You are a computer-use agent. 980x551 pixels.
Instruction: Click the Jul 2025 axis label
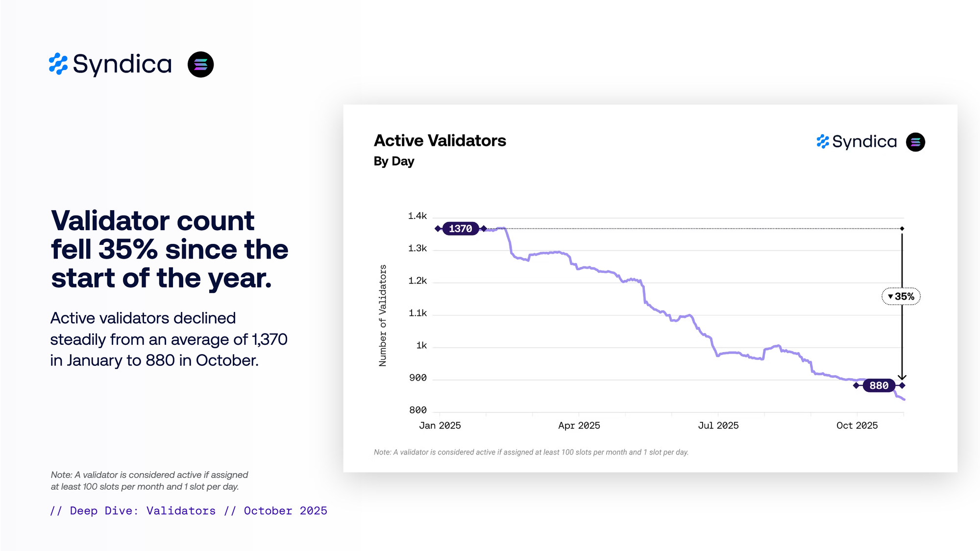718,426
